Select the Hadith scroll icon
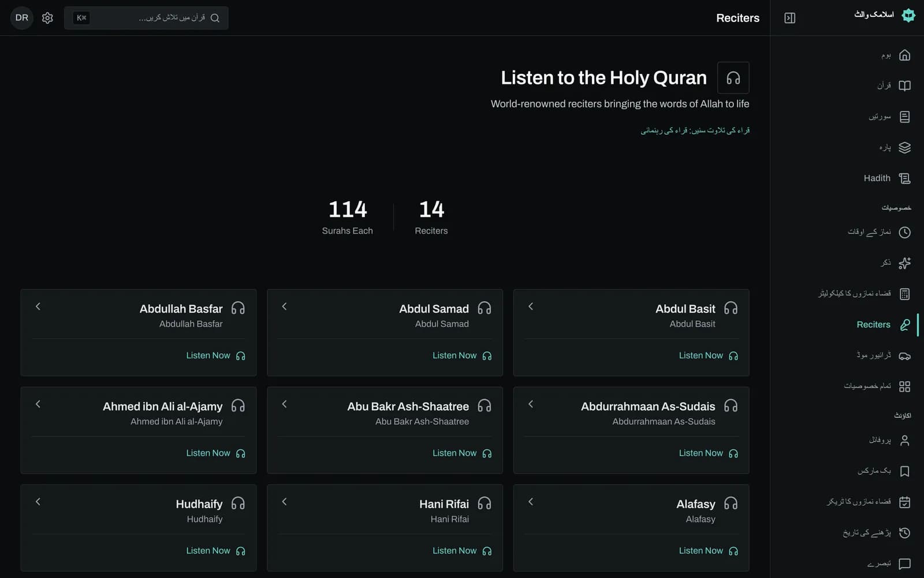Viewport: 924px width, 578px height. click(x=904, y=178)
